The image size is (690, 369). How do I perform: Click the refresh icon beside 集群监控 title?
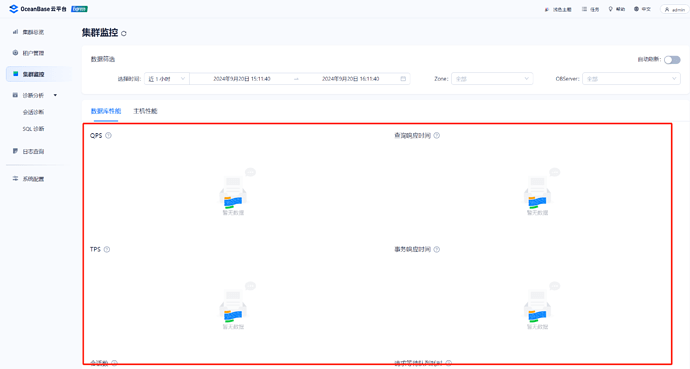[124, 33]
